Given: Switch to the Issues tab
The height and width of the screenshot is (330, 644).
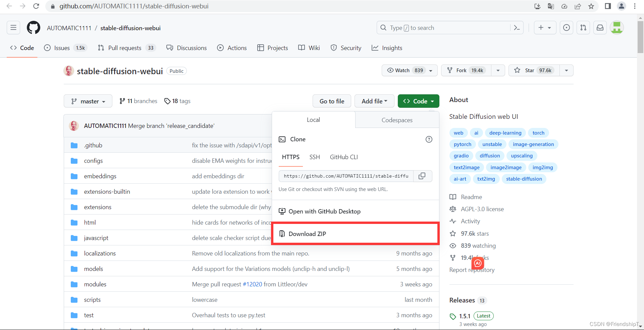Looking at the screenshot, I should click(65, 48).
